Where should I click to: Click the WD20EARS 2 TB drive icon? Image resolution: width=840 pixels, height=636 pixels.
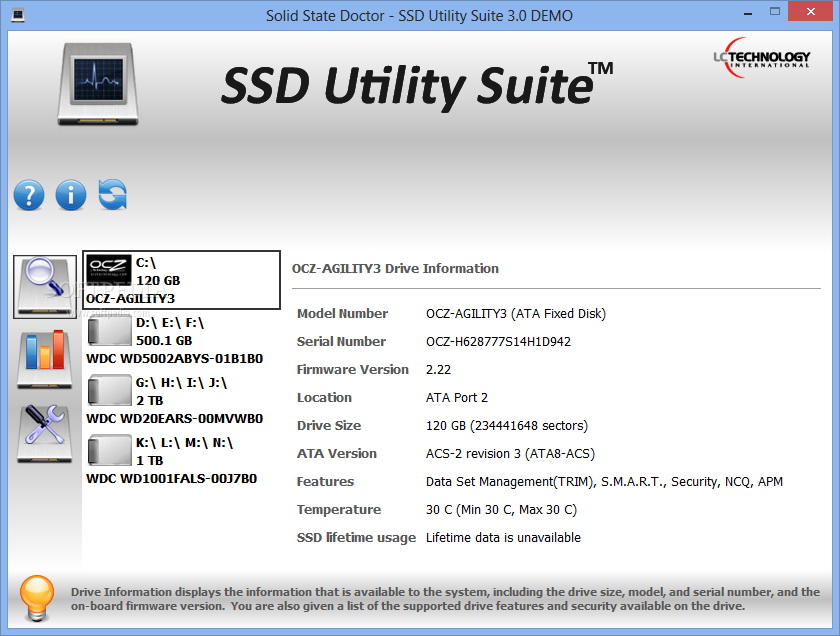coord(109,391)
